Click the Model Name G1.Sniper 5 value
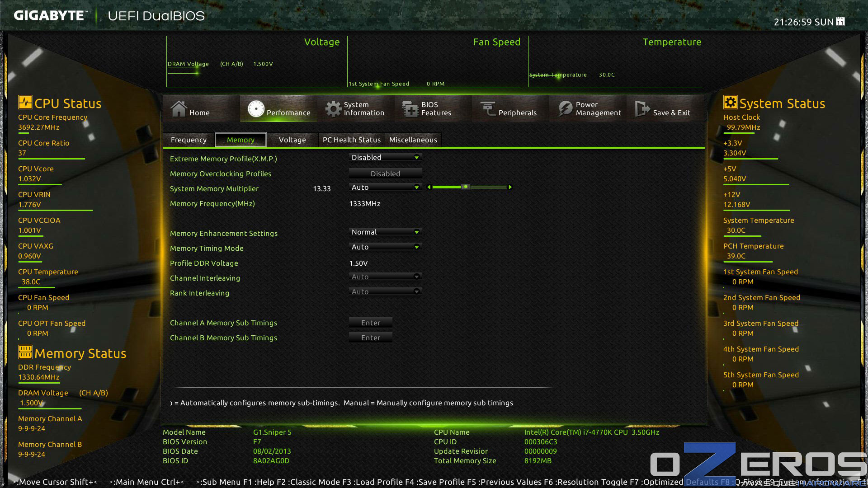The image size is (868, 488). point(272,432)
